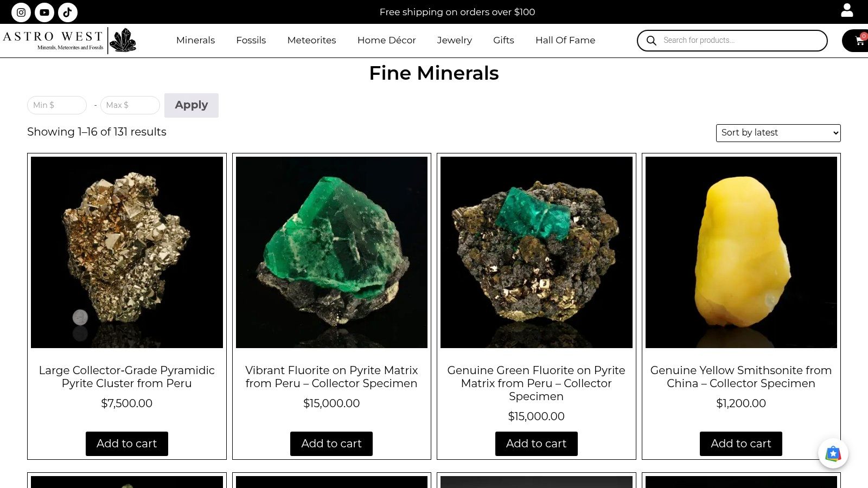Add Yellow Smithsonite to cart

pos(741,444)
